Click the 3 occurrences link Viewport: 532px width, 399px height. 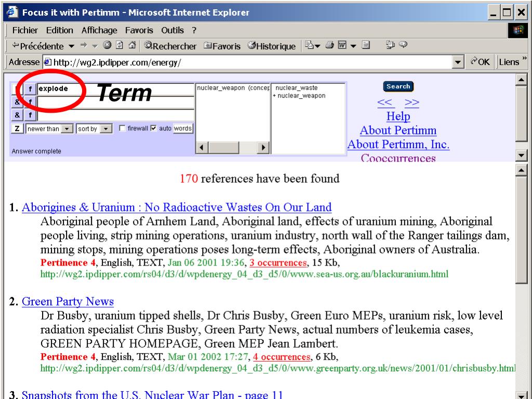278,262
